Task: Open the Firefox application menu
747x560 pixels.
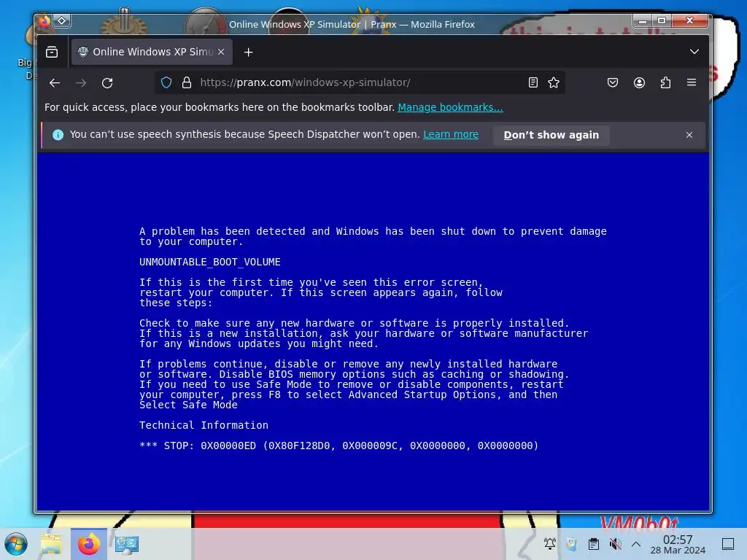Action: (x=692, y=82)
